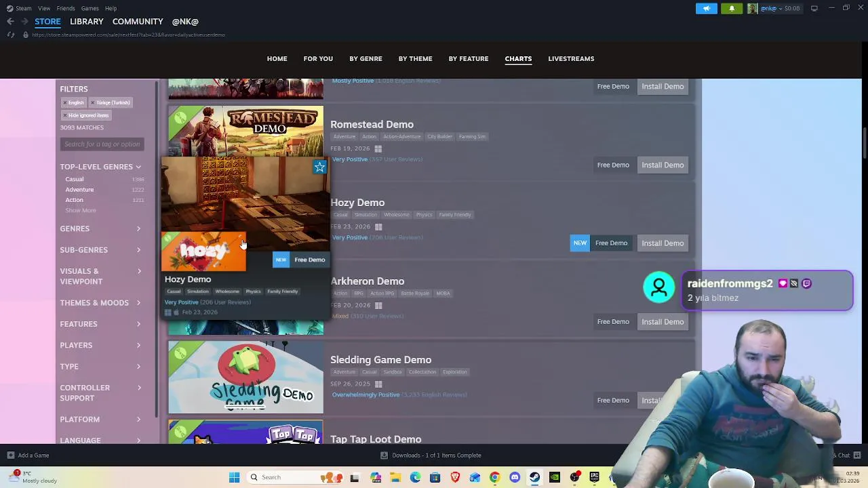Click Add a Game at bottom left
This screenshot has height=488, width=868.
tap(33, 455)
